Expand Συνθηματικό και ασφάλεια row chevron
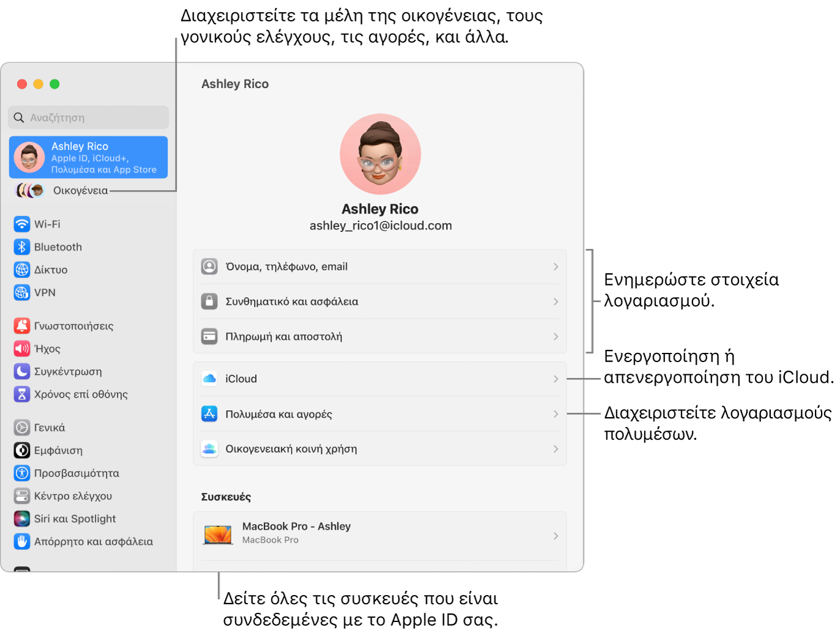The height and width of the screenshot is (633, 840). 556,302
